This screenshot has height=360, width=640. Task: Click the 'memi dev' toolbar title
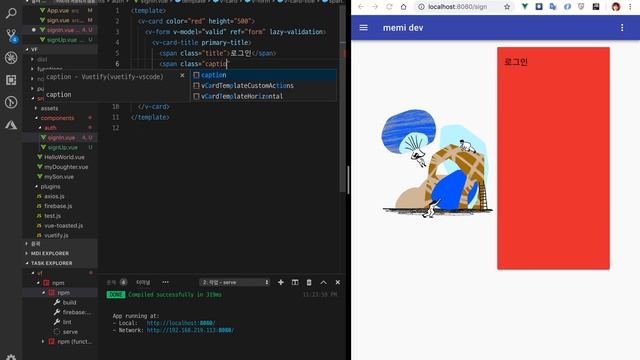click(x=403, y=28)
